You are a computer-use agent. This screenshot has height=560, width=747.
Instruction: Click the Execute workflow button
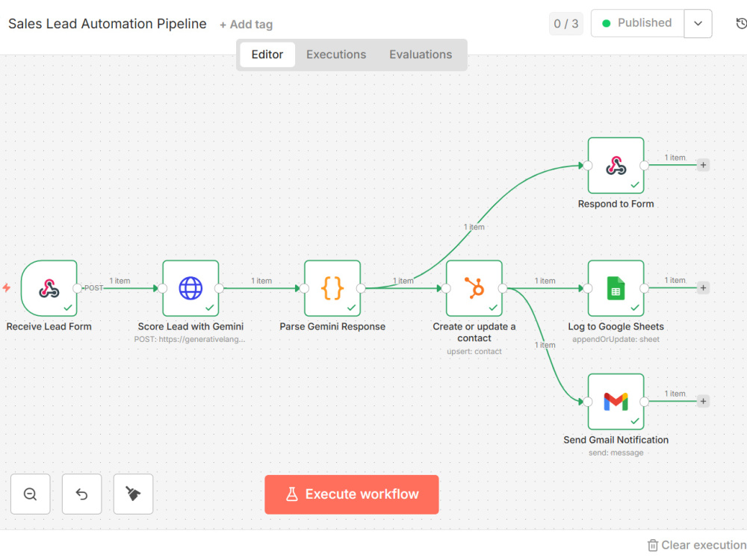pyautogui.click(x=352, y=494)
